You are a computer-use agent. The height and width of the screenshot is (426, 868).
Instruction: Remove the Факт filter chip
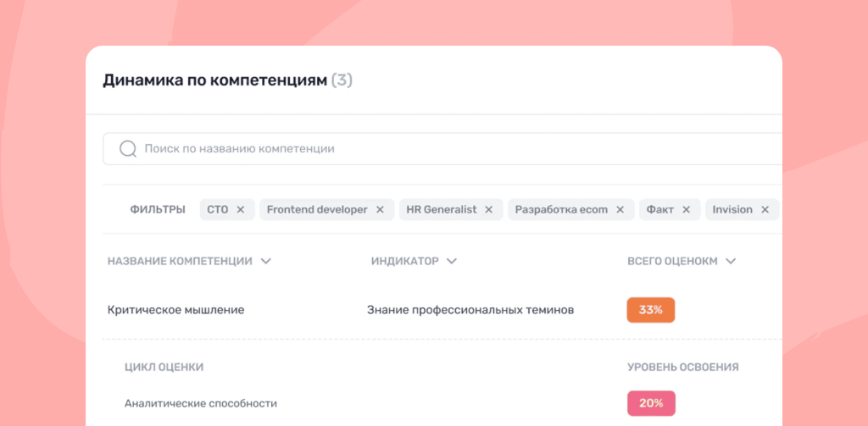[x=686, y=210]
